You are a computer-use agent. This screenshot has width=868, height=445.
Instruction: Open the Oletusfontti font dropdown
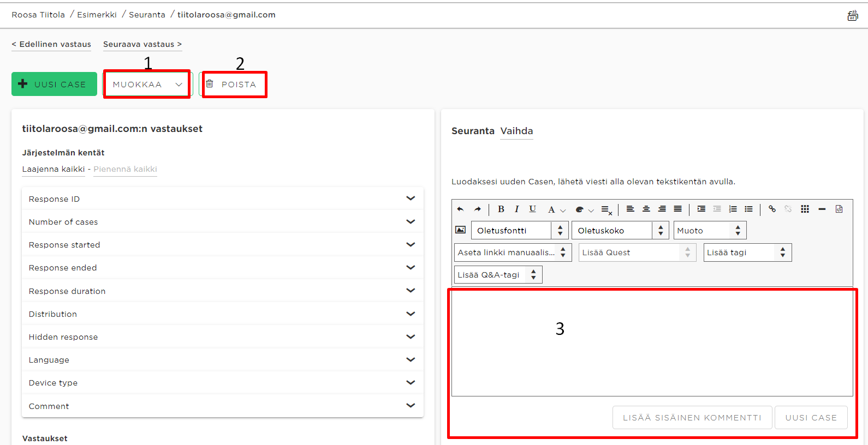click(x=520, y=230)
